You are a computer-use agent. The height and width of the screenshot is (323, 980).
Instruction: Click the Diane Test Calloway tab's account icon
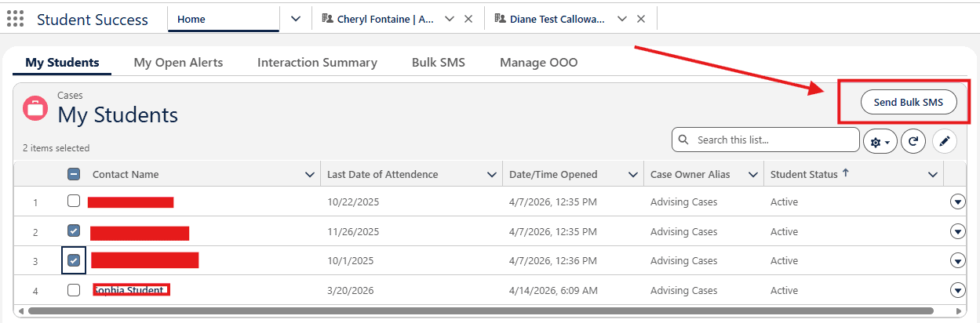tap(500, 19)
